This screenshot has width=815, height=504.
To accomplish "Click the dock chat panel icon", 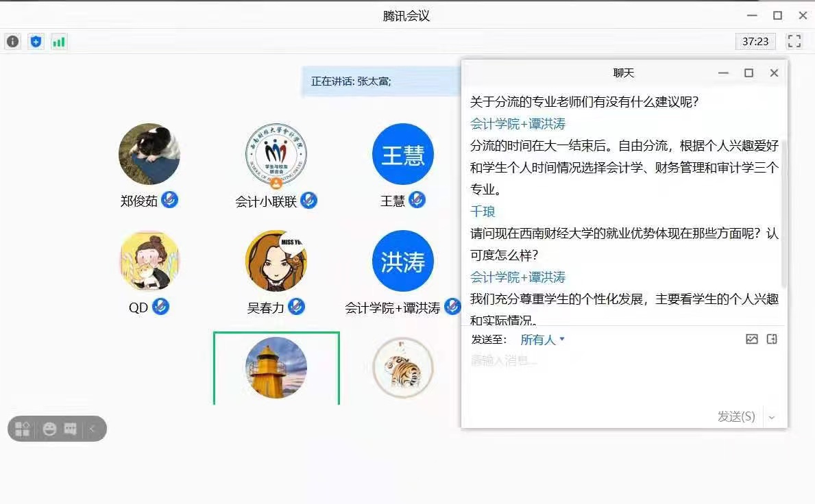I will click(772, 339).
